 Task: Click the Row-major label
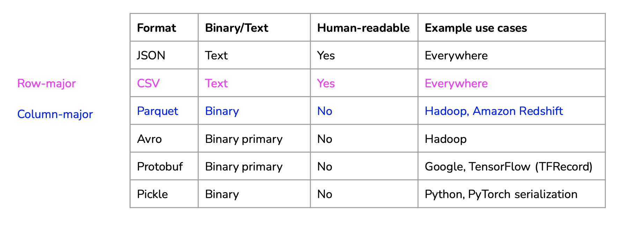click(x=46, y=84)
